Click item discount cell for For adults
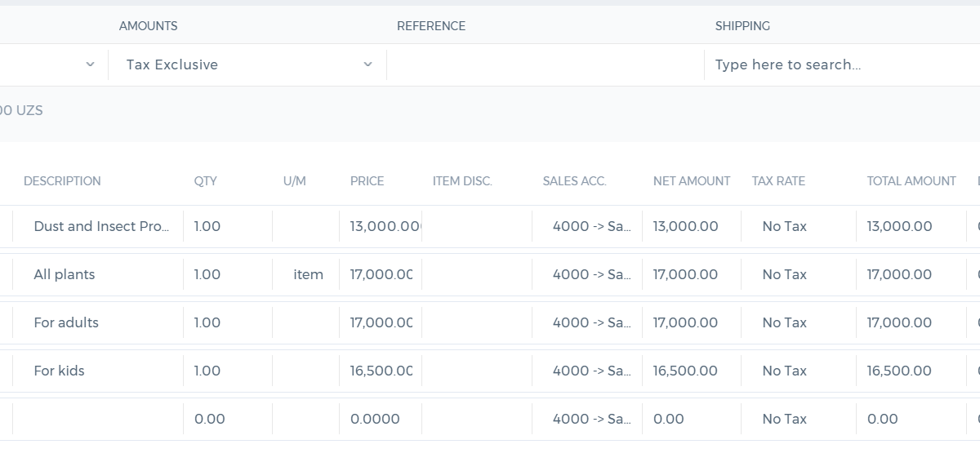980x471 pixels. [477, 322]
